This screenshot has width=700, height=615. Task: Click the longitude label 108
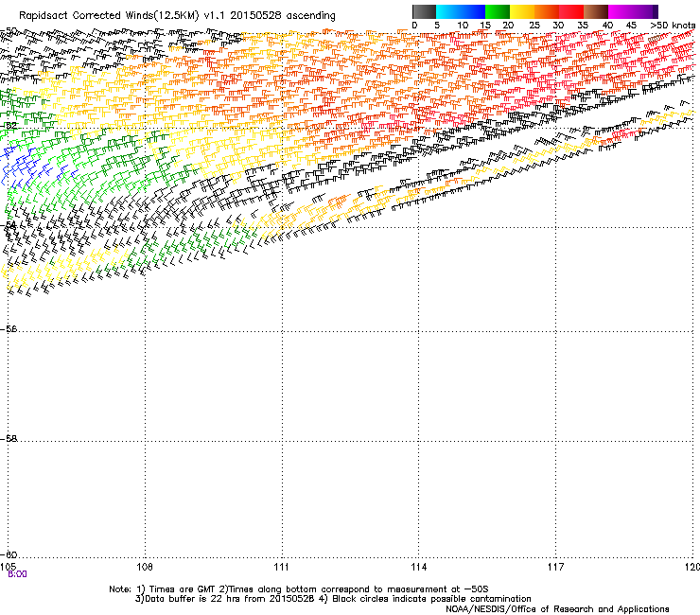coord(145,567)
